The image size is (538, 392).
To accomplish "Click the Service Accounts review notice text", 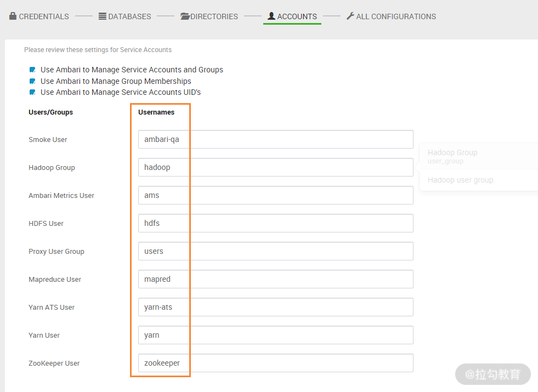I will click(x=98, y=50).
